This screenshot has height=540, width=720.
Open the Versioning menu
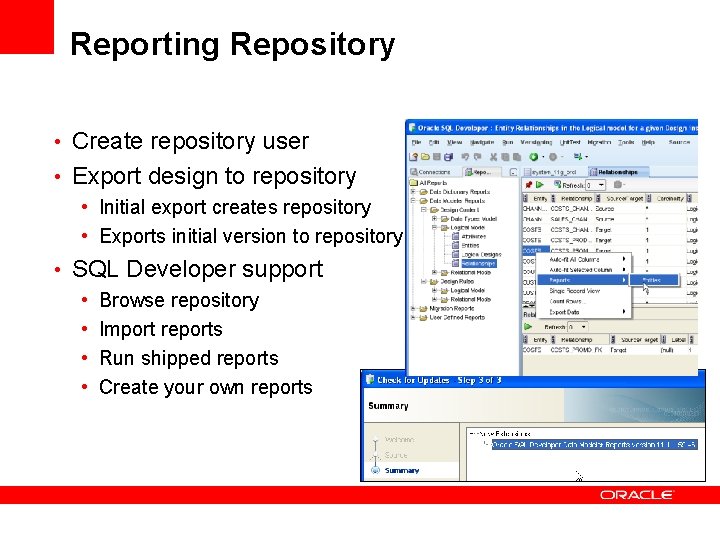pos(536,142)
